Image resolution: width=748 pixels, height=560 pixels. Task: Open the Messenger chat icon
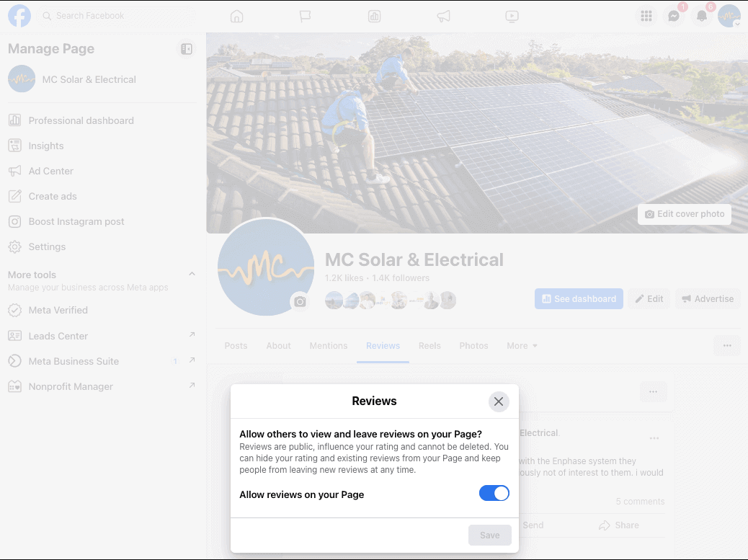click(x=674, y=17)
